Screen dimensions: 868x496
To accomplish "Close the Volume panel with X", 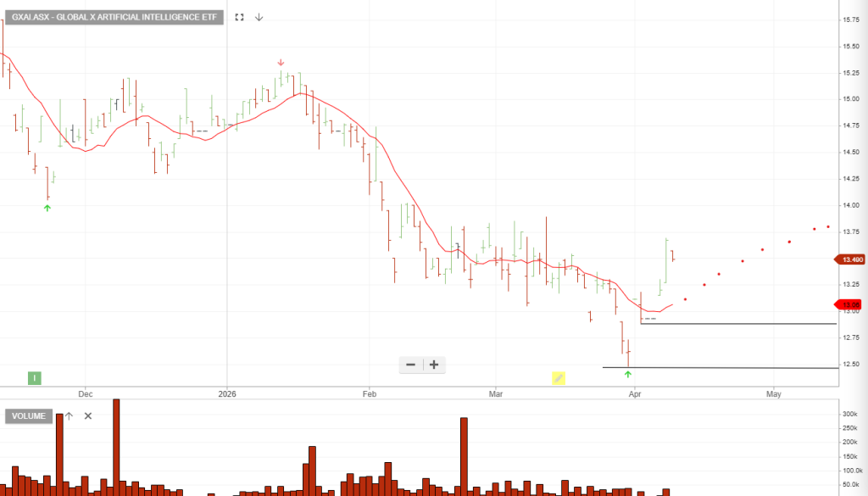I will pyautogui.click(x=87, y=415).
